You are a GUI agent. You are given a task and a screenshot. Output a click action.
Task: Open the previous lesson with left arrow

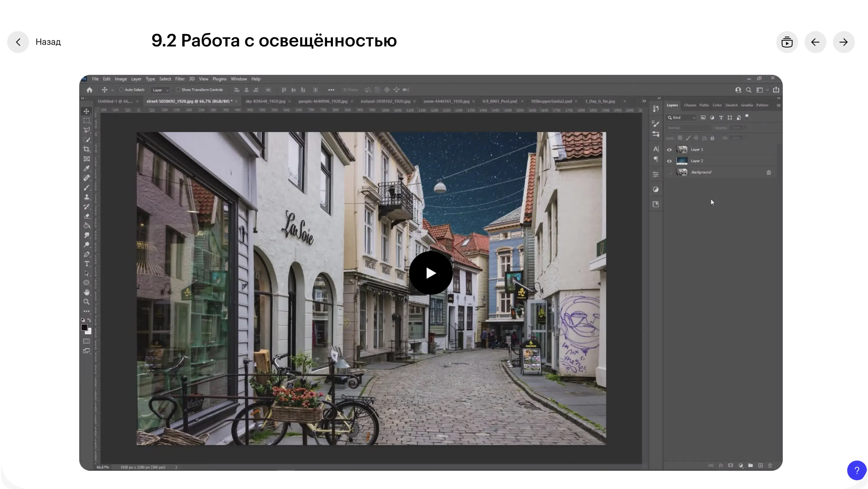pyautogui.click(x=815, y=42)
